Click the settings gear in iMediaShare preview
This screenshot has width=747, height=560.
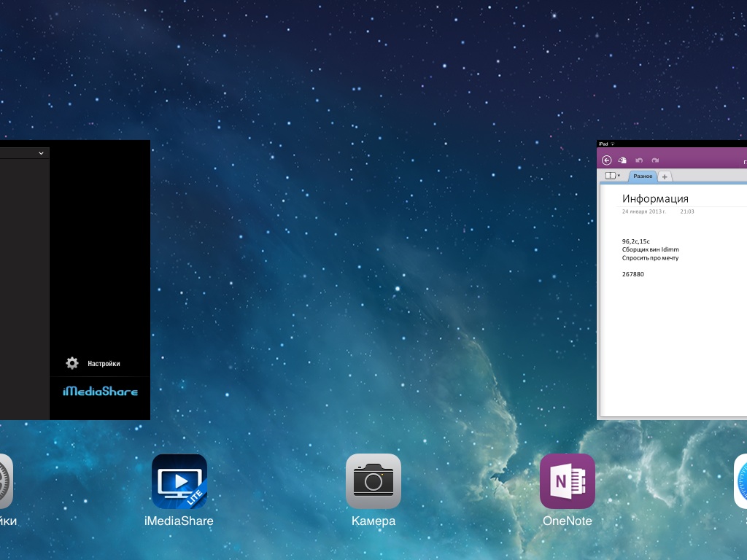pos(72,363)
